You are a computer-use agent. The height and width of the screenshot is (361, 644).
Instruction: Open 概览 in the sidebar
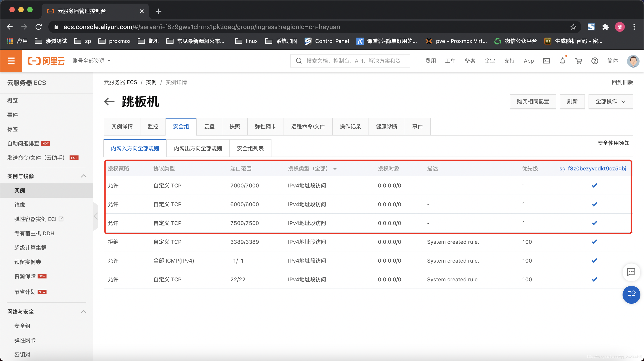tap(13, 100)
